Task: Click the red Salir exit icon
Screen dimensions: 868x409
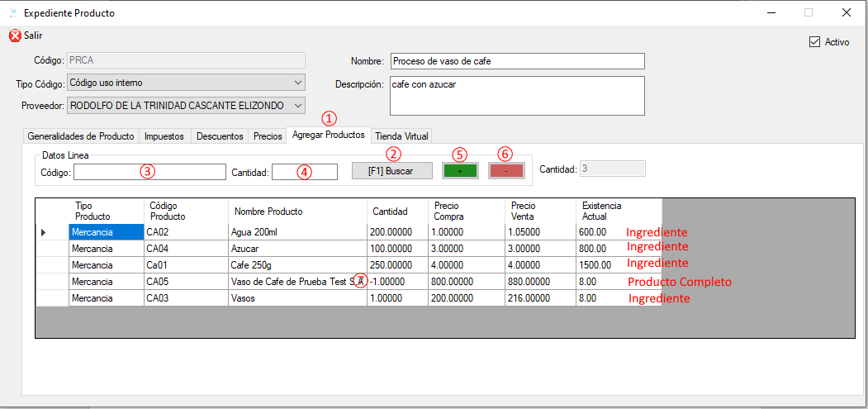Action: [x=15, y=36]
